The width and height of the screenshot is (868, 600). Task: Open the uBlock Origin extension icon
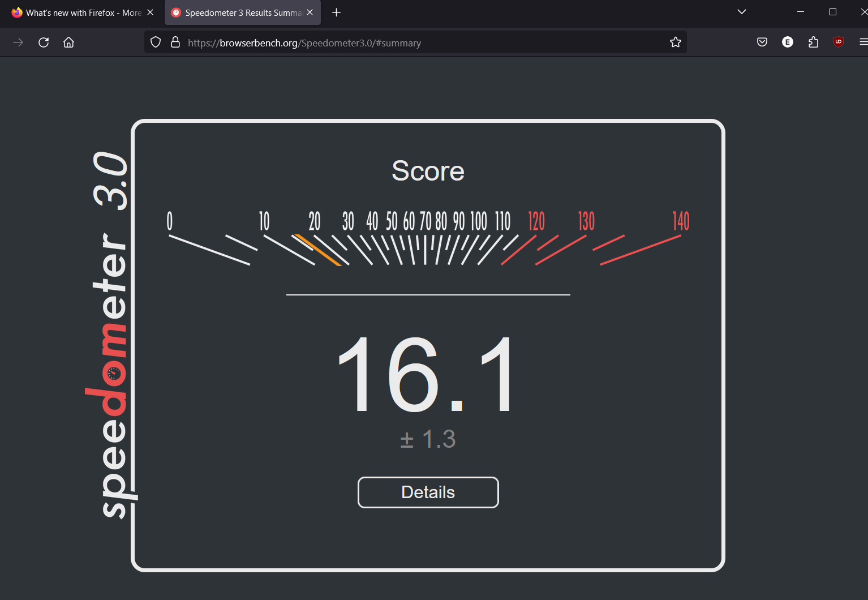point(839,42)
